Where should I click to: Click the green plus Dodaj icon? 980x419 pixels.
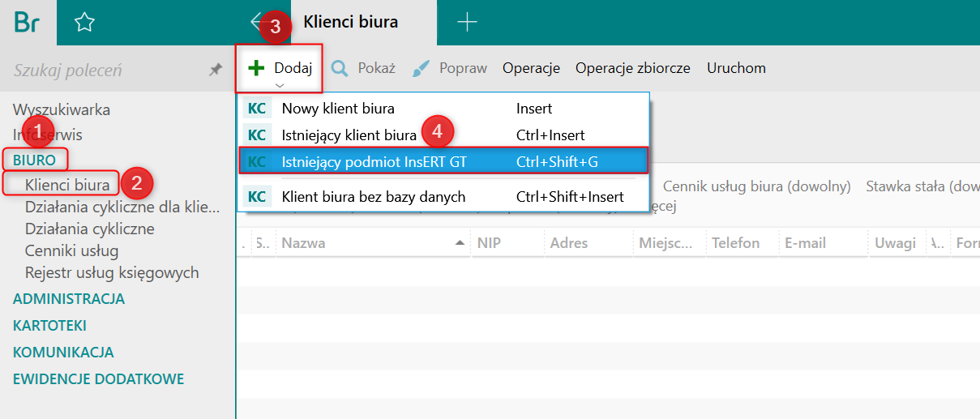click(x=256, y=68)
